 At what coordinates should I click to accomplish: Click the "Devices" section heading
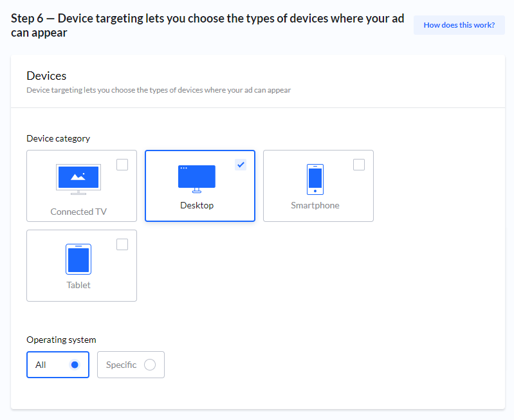pyautogui.click(x=46, y=76)
